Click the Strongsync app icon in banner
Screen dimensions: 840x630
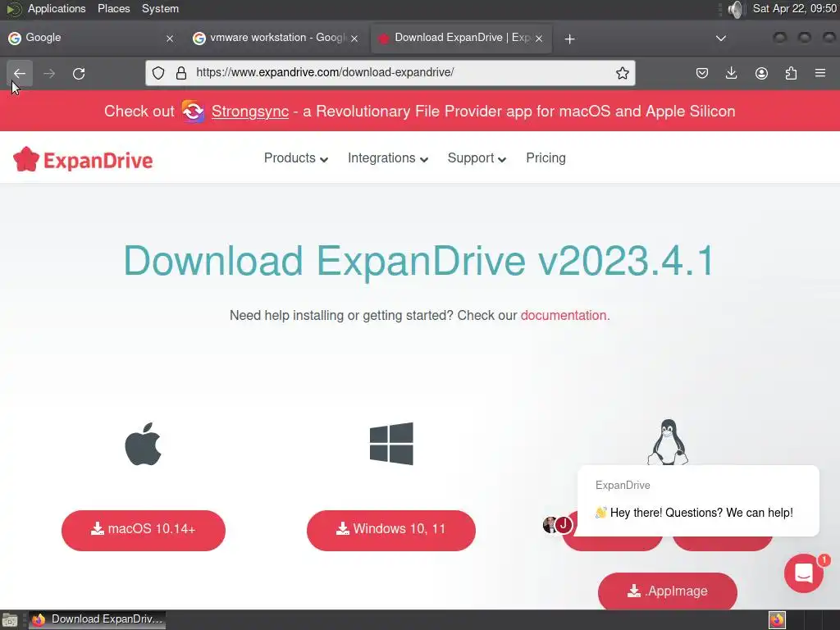coord(193,112)
